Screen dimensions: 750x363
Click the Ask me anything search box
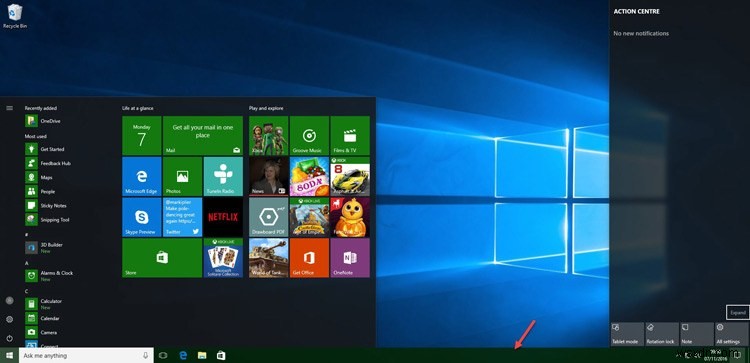(86, 355)
